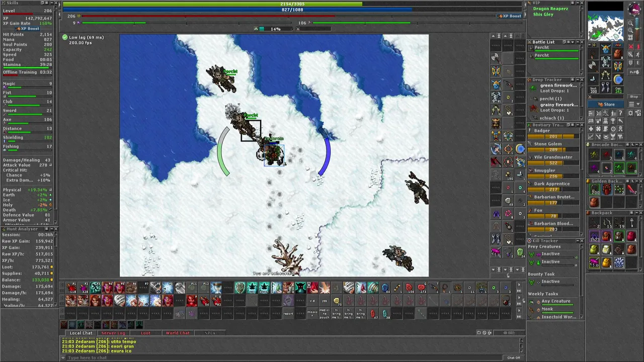The image size is (644, 362).
Task: Click the mission hotkey slot
Action: [x=312, y=314]
